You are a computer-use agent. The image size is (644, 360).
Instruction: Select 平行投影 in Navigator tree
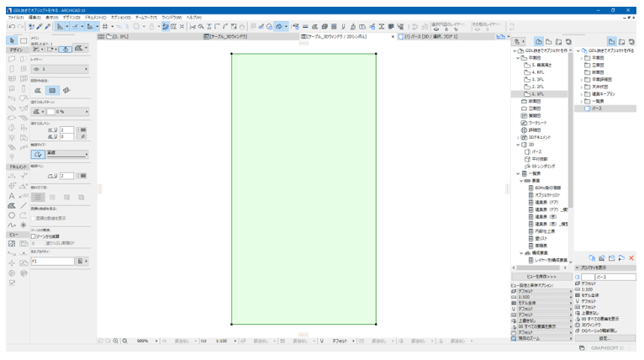coord(539,159)
